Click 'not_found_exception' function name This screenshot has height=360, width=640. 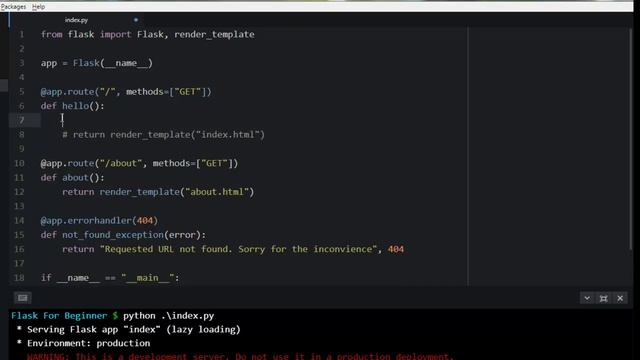pyautogui.click(x=113, y=235)
